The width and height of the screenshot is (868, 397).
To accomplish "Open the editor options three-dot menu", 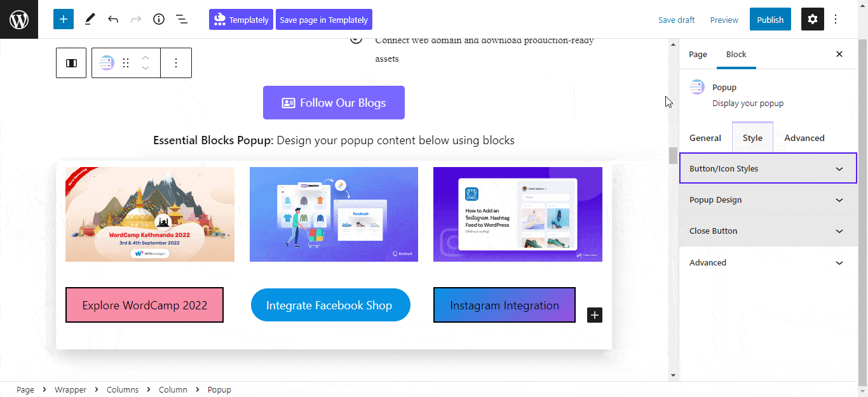I will click(x=836, y=19).
